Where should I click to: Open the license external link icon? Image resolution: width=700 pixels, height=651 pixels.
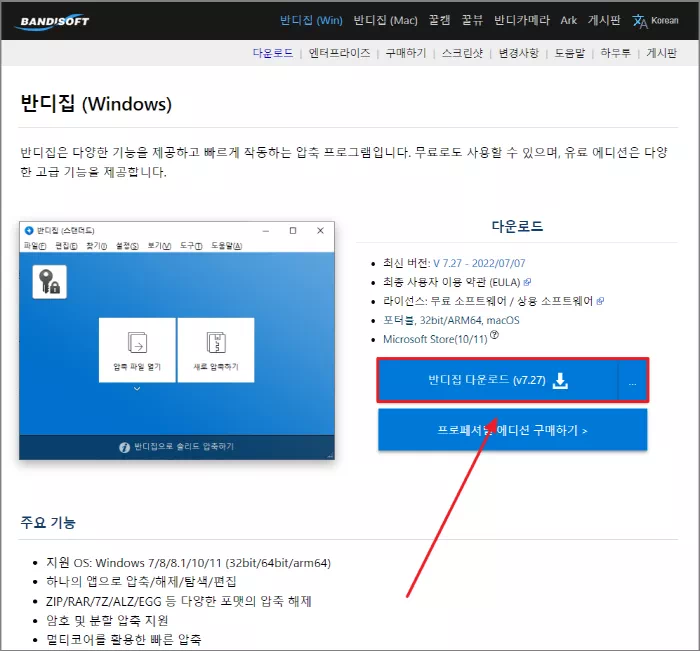[600, 301]
